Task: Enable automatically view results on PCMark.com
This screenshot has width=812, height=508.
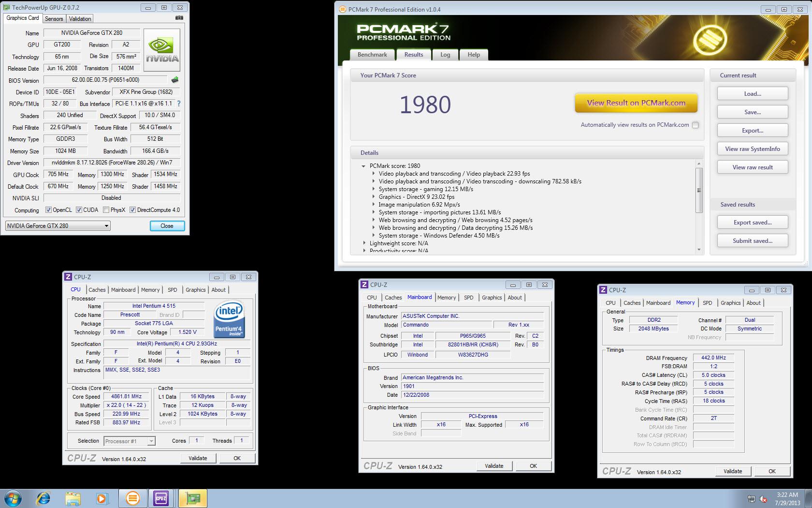Action: point(696,125)
